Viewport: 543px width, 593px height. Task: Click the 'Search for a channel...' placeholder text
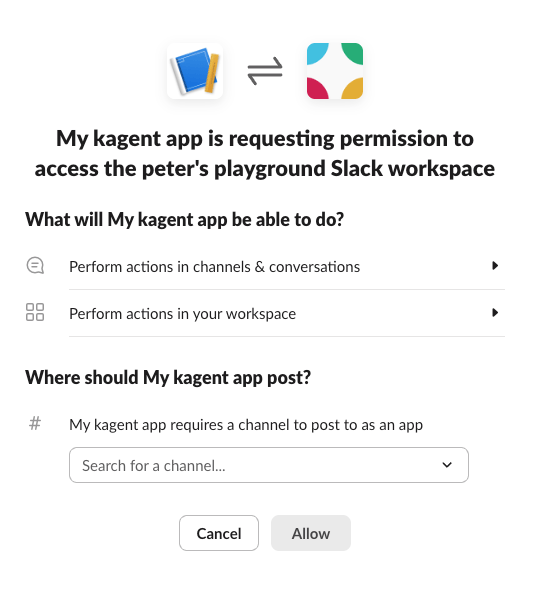[154, 466]
